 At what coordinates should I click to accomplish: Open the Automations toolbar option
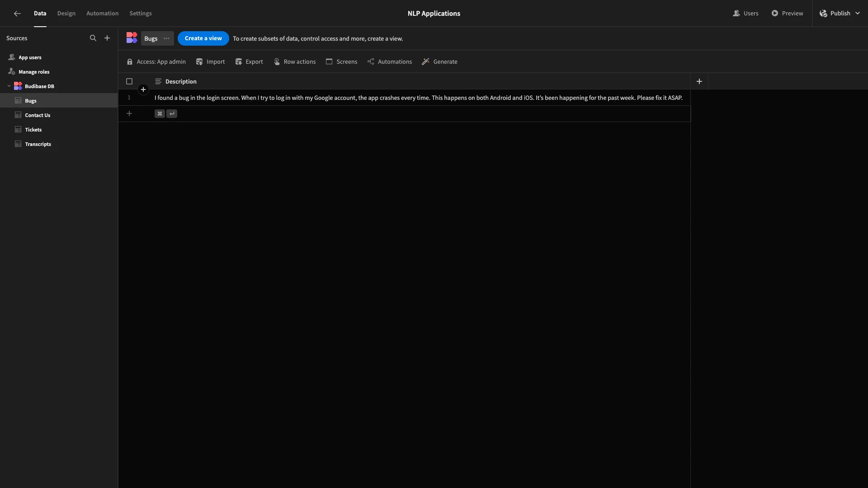tap(390, 61)
